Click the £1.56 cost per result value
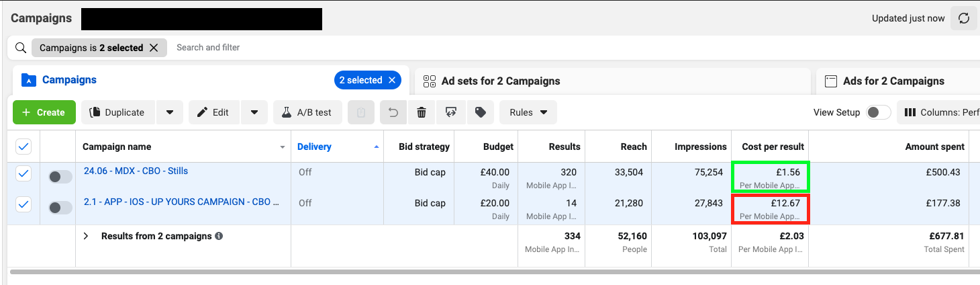The height and width of the screenshot is (285, 980). click(787, 172)
